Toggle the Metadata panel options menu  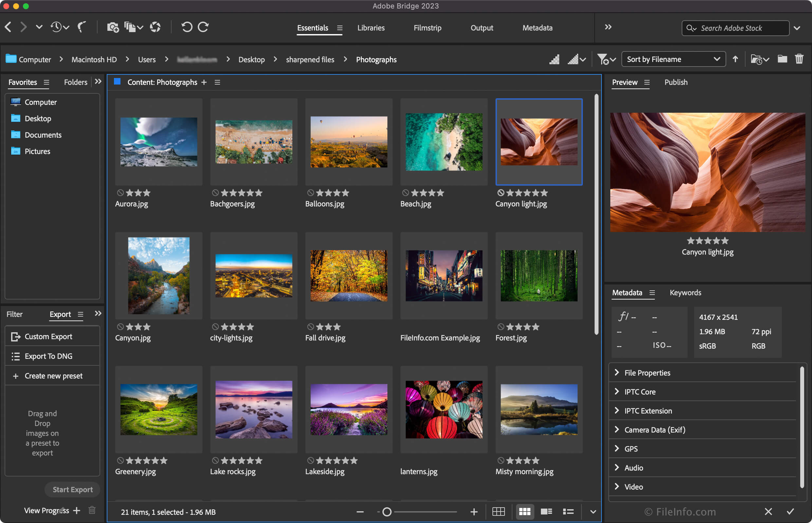(x=652, y=293)
